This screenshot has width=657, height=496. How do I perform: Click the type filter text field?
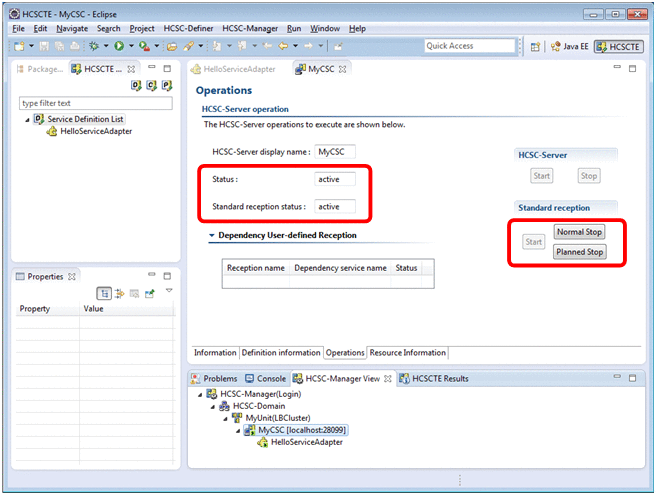(96, 103)
